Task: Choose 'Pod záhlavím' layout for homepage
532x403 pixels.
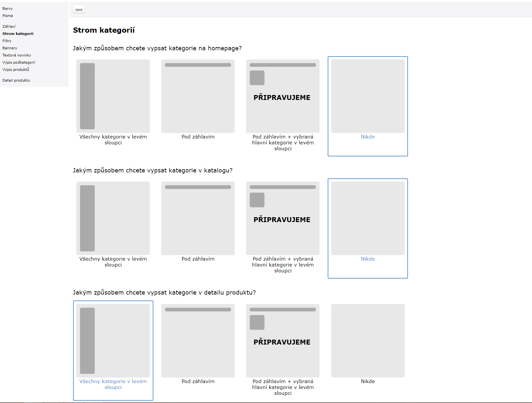Action: click(x=198, y=96)
